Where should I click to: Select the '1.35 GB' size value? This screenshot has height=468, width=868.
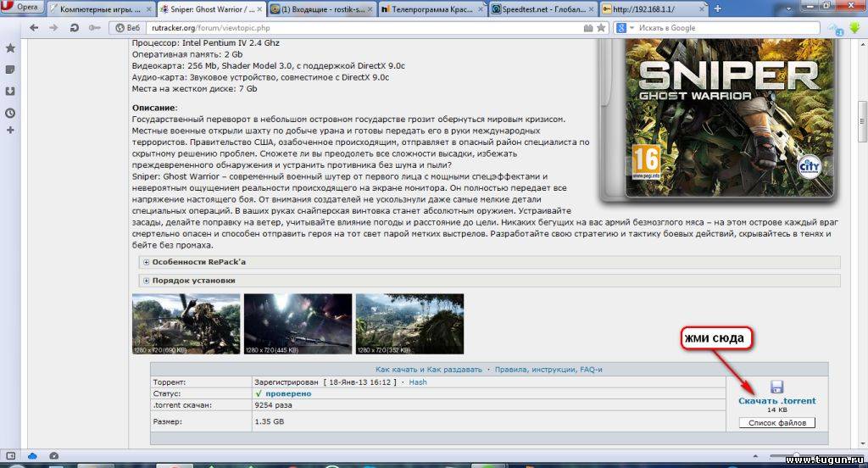[x=269, y=421]
